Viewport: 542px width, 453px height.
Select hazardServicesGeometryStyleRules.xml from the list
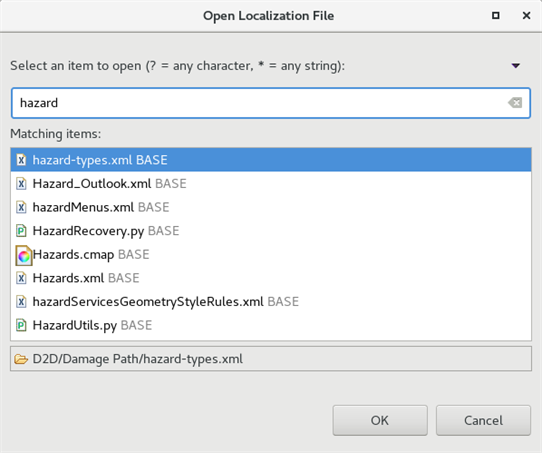(271, 302)
